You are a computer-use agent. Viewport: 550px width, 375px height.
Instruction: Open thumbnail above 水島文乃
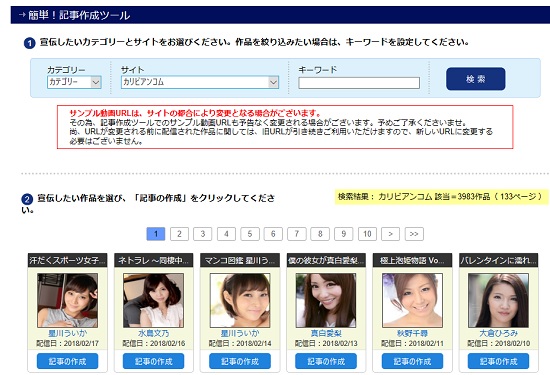[x=153, y=300]
